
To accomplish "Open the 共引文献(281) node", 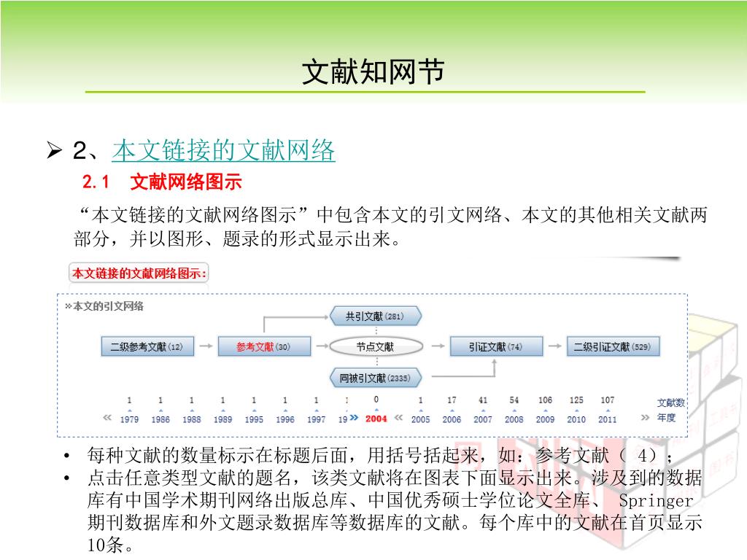I will pyautogui.click(x=376, y=316).
